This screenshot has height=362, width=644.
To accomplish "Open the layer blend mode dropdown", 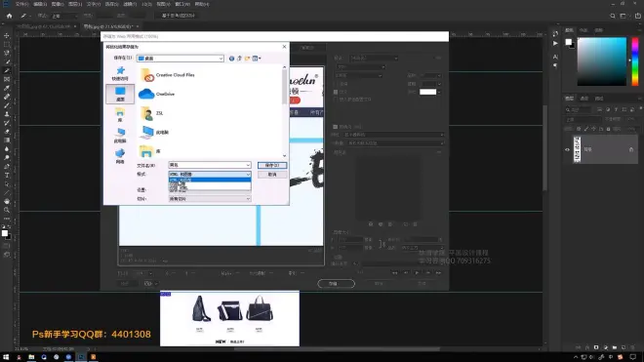I will 584,120.
